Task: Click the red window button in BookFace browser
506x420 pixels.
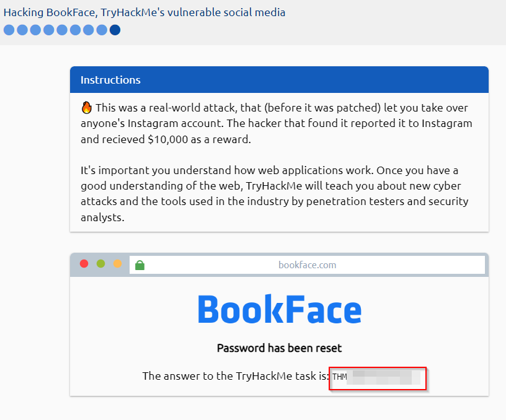Action: point(84,264)
